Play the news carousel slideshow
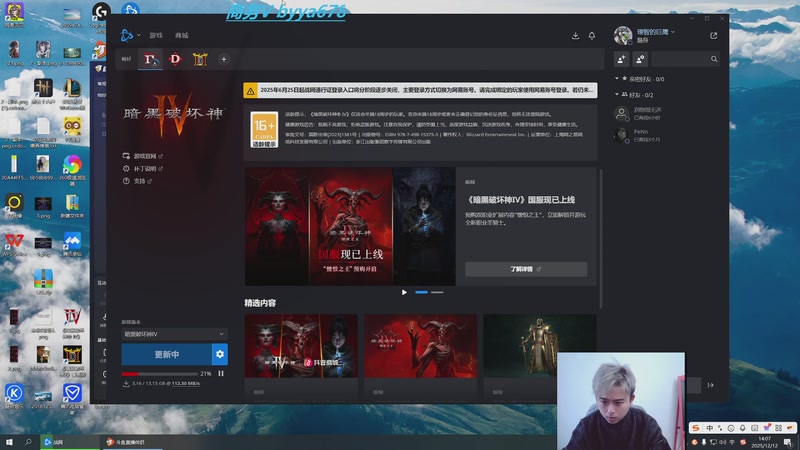This screenshot has width=800, height=450. 404,292
